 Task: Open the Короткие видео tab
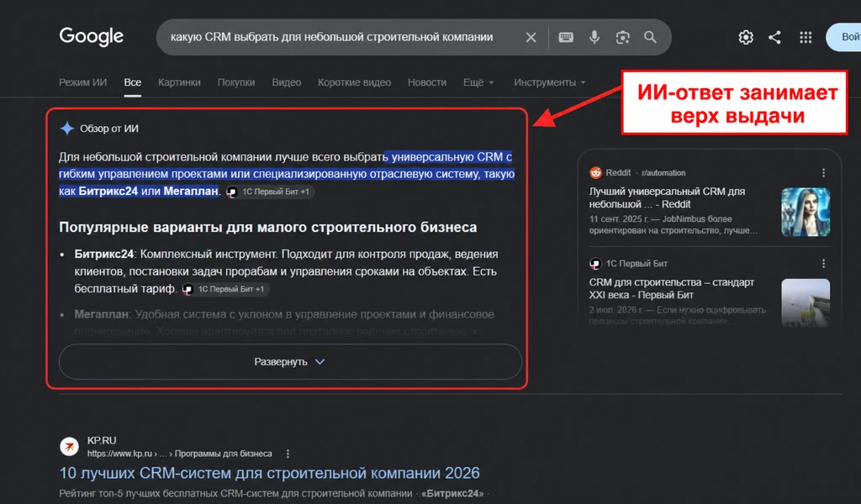(354, 82)
